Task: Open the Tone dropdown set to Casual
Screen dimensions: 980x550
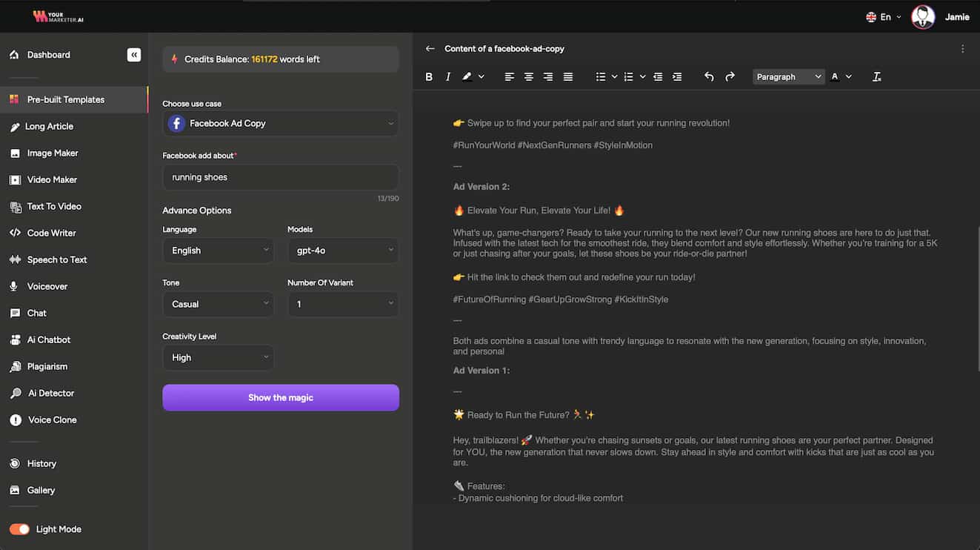Action: pos(218,304)
